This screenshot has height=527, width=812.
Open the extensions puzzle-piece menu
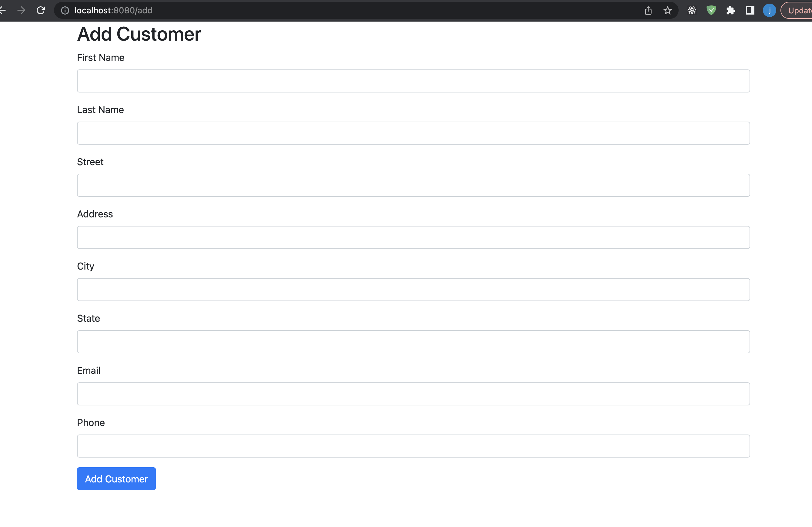[x=731, y=10]
